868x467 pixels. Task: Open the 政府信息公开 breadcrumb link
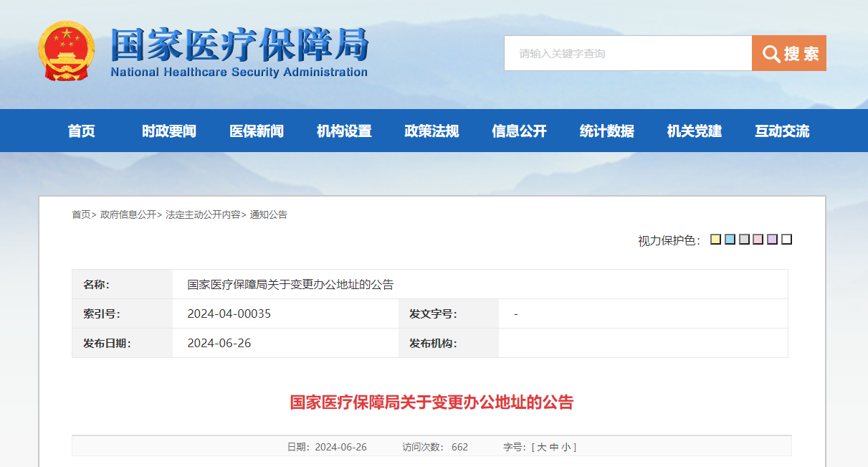[x=128, y=214]
